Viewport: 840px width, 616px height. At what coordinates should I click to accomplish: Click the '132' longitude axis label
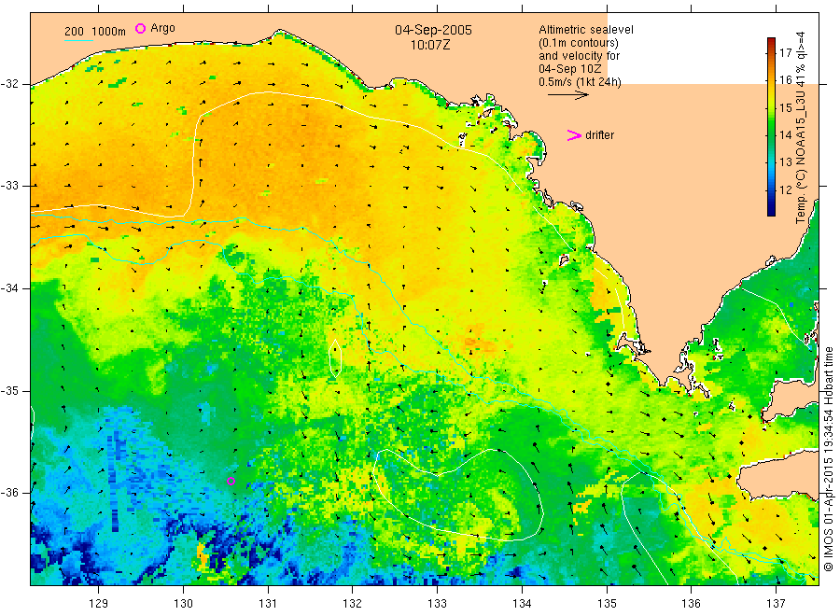(x=353, y=604)
